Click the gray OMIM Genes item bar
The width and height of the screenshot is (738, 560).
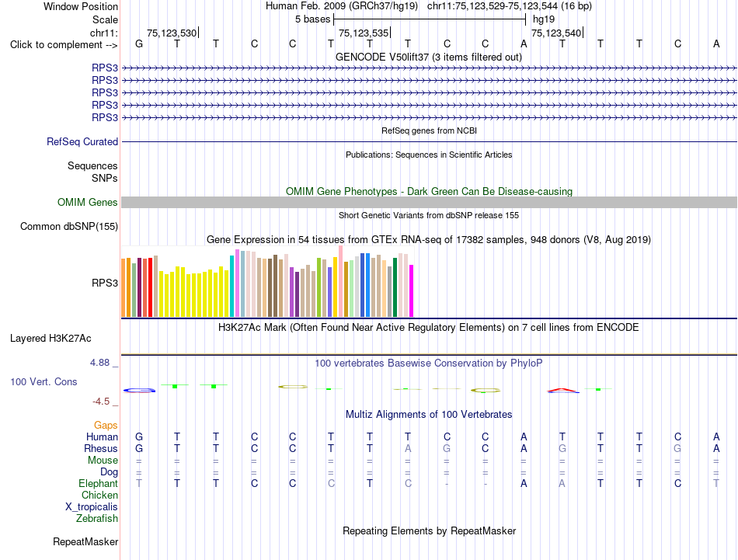click(x=429, y=203)
